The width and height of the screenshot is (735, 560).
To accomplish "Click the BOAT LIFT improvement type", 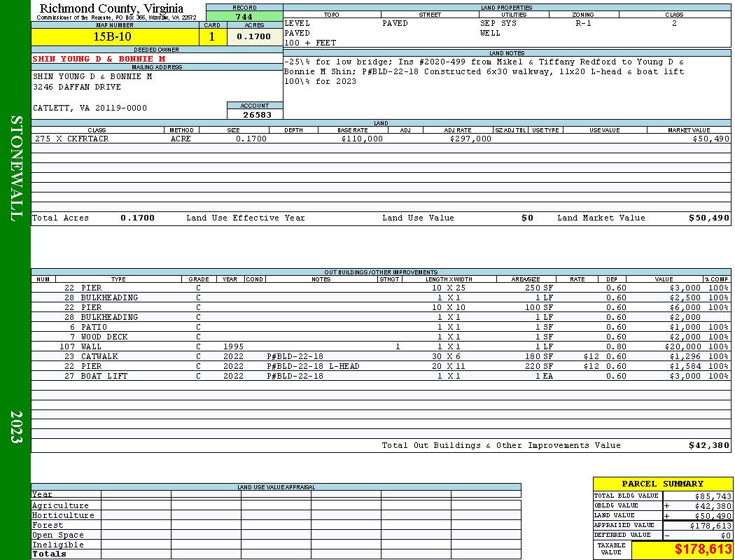I will click(104, 377).
